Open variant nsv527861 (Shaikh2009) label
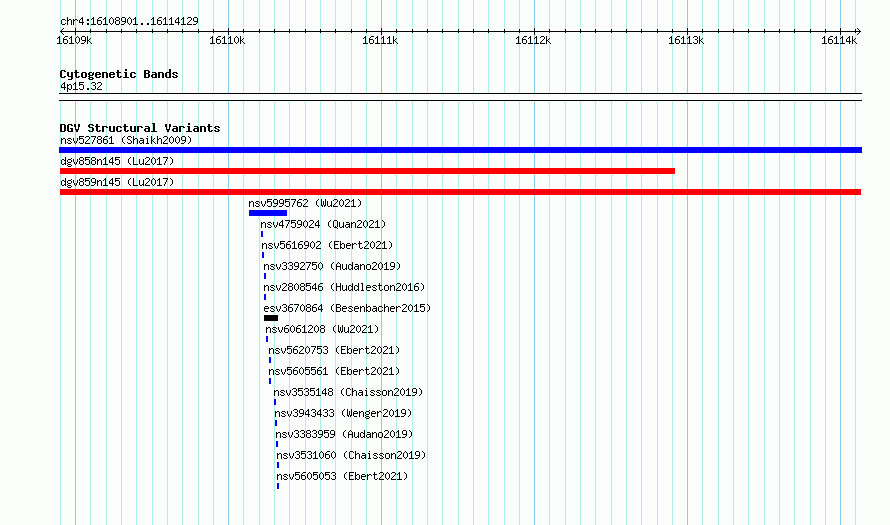Viewport: 890px width, 525px height. 126,140
